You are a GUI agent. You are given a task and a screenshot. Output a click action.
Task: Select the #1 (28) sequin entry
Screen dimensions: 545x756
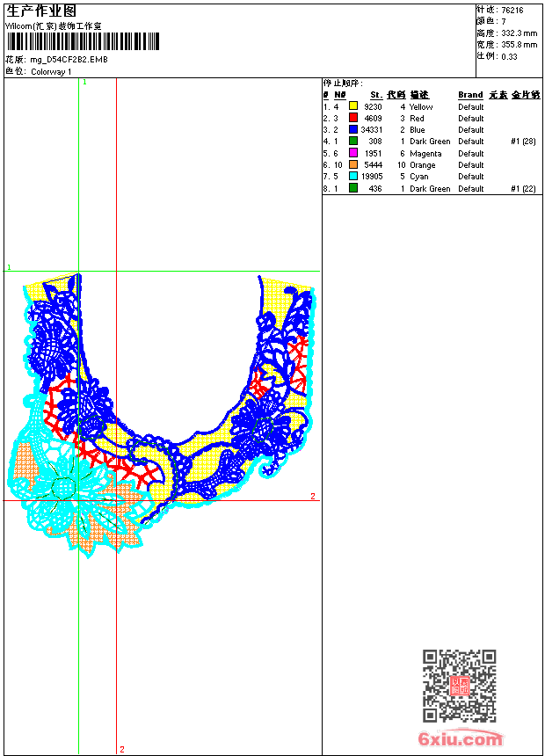(x=523, y=141)
